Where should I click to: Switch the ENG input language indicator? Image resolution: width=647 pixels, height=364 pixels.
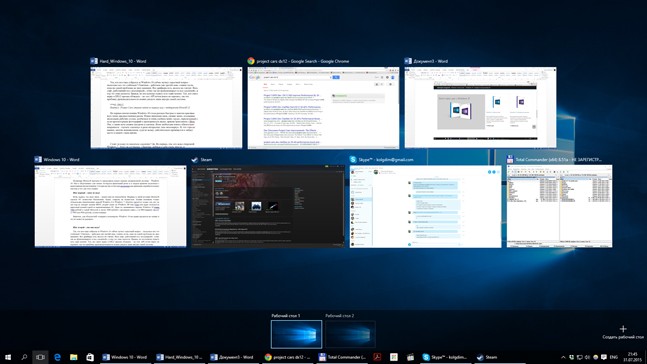tap(614, 357)
